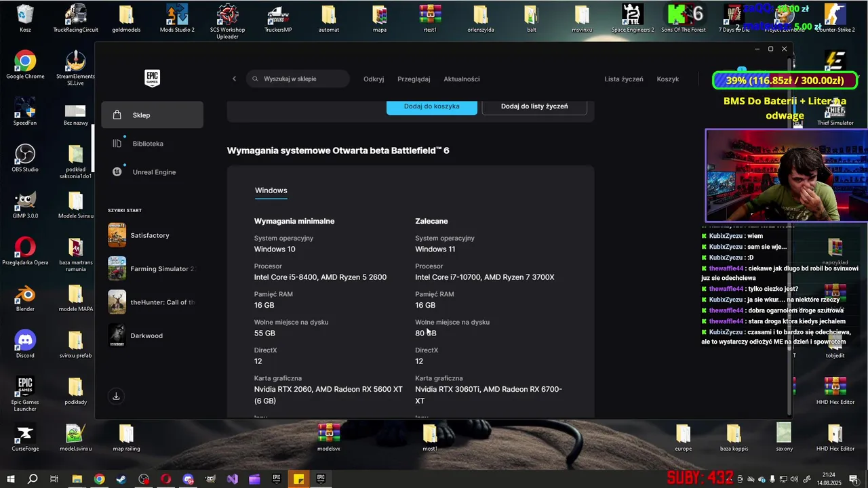Launch SpeedFan desktop icon
868x488 pixels.
[x=25, y=112]
